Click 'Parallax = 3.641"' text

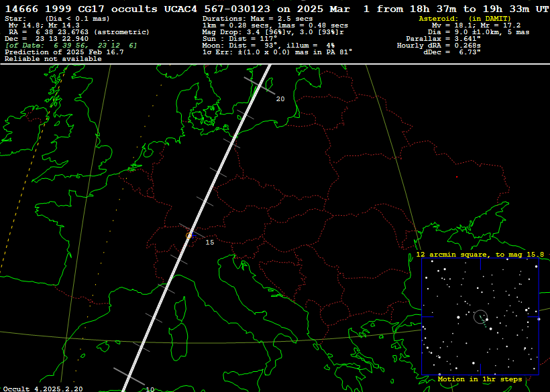pos(444,39)
